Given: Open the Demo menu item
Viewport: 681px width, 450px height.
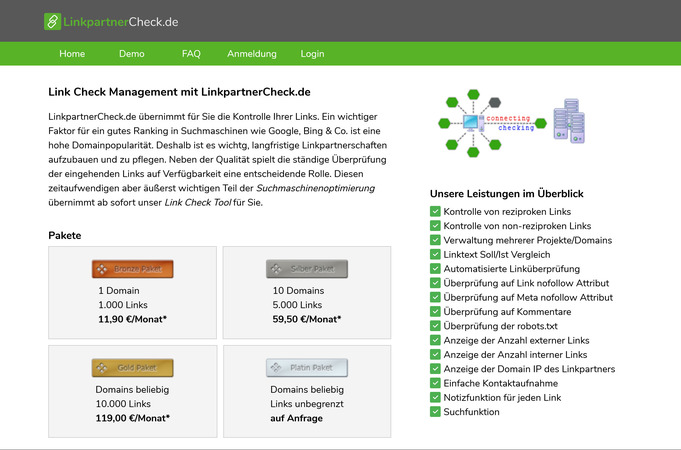Looking at the screenshot, I should click(132, 54).
